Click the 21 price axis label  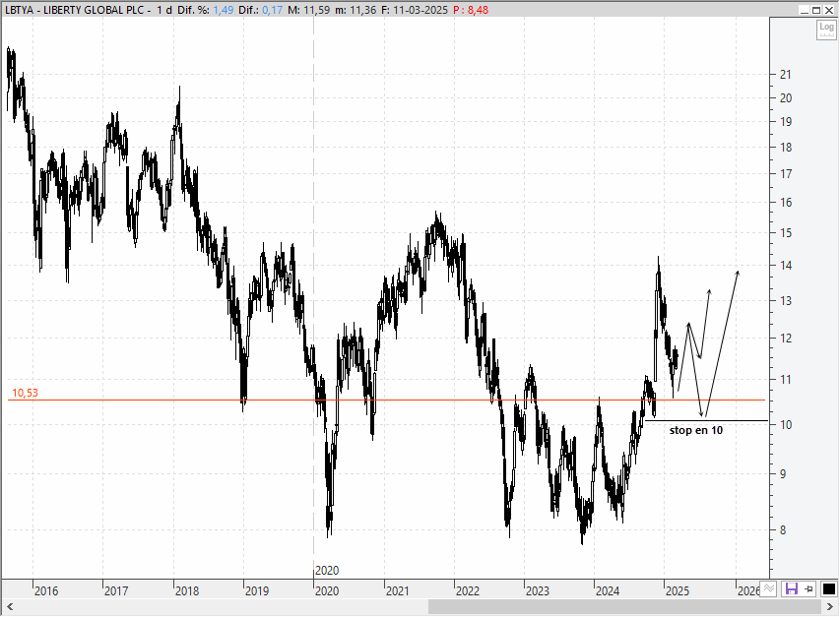coord(786,75)
